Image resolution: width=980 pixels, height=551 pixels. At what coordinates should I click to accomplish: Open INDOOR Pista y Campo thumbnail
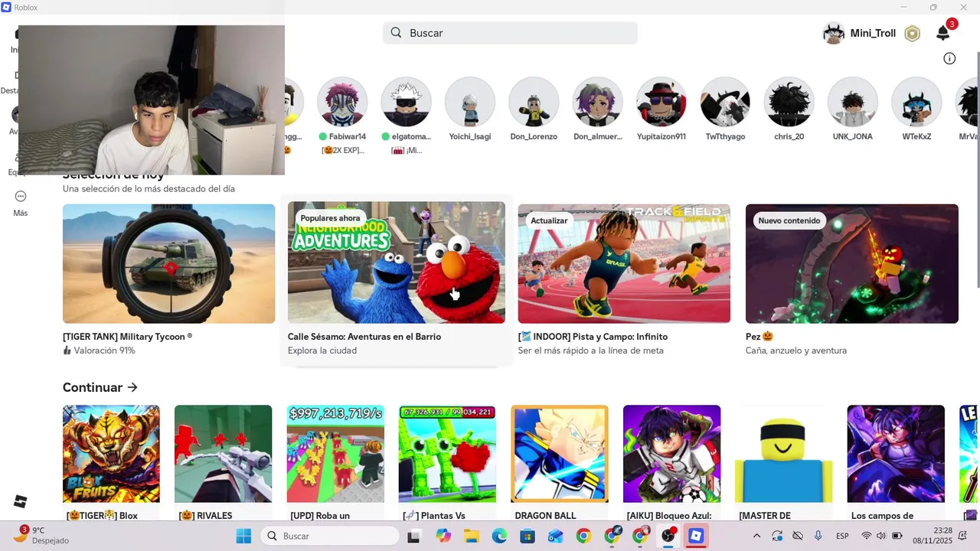pyautogui.click(x=624, y=263)
